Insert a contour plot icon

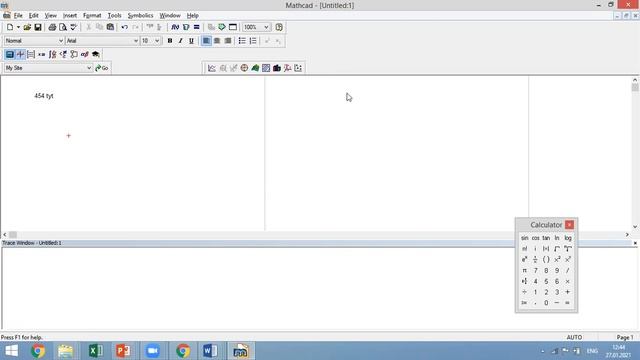(x=266, y=68)
